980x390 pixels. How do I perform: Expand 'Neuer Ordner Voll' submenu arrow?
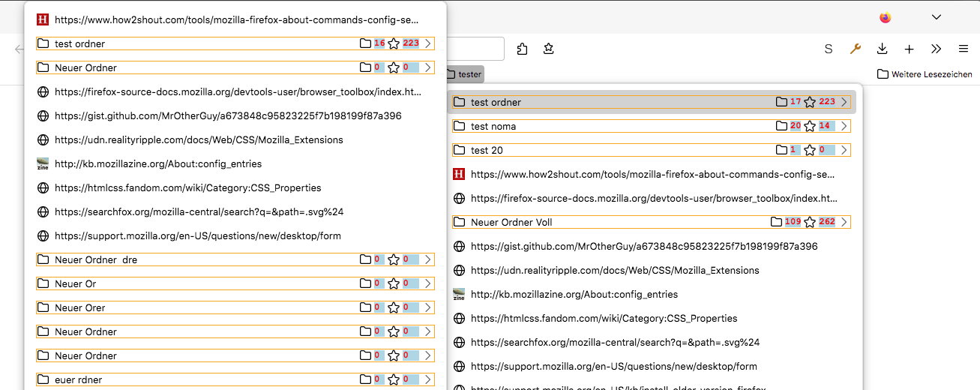coord(844,222)
